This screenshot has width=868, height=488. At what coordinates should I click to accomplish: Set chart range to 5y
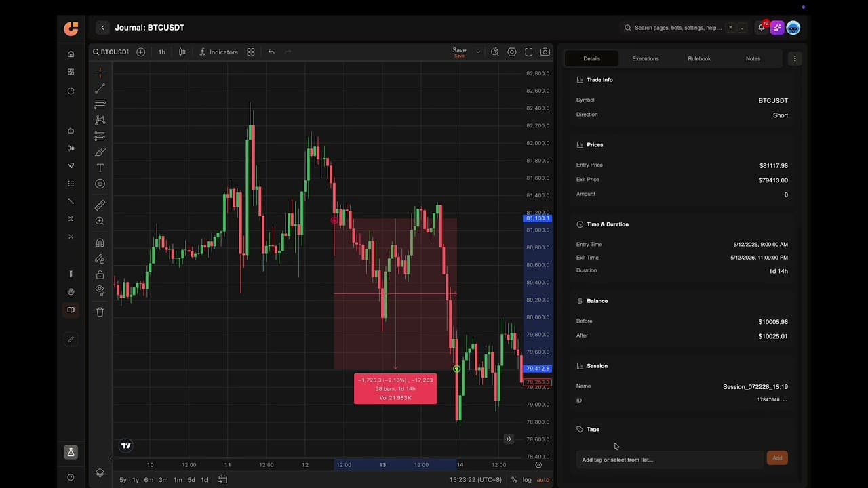123,480
